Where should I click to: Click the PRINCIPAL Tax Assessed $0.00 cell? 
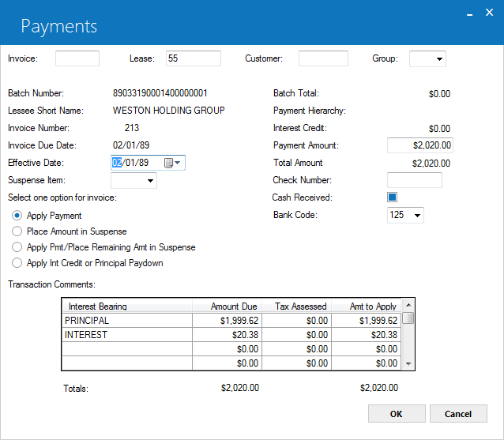297,321
